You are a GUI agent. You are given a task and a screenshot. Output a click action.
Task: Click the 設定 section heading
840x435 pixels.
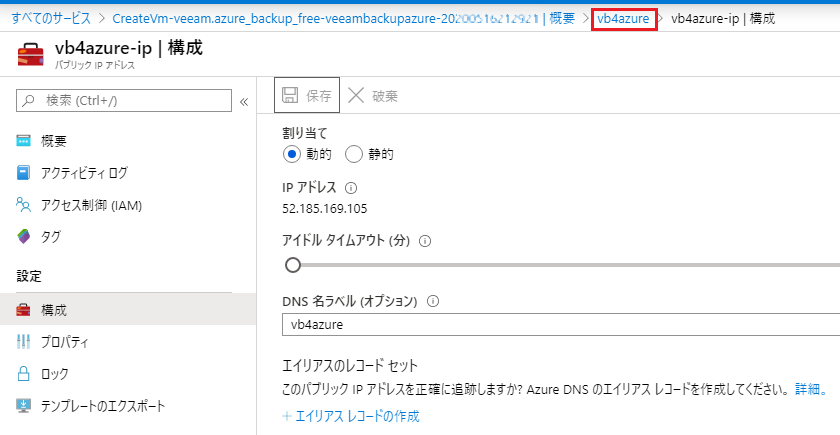(29, 276)
